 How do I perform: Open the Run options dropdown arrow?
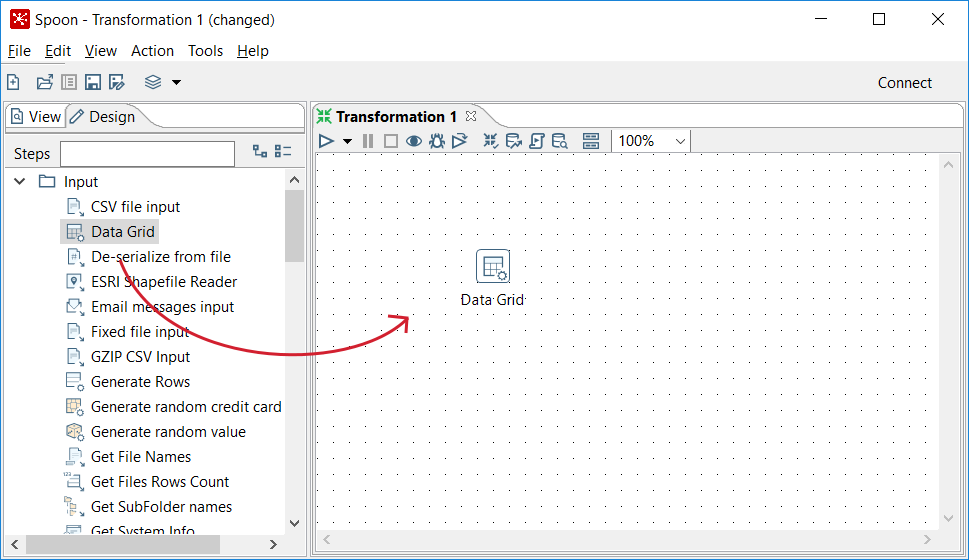[x=347, y=142]
